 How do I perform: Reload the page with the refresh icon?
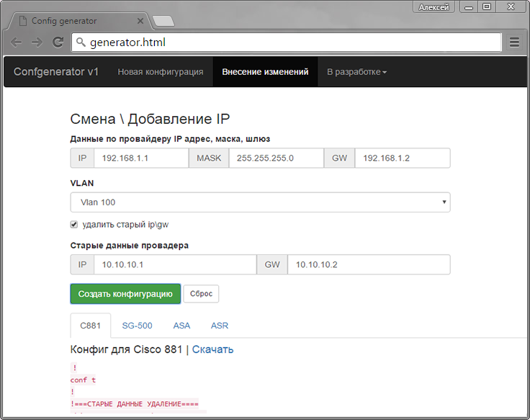(58, 42)
